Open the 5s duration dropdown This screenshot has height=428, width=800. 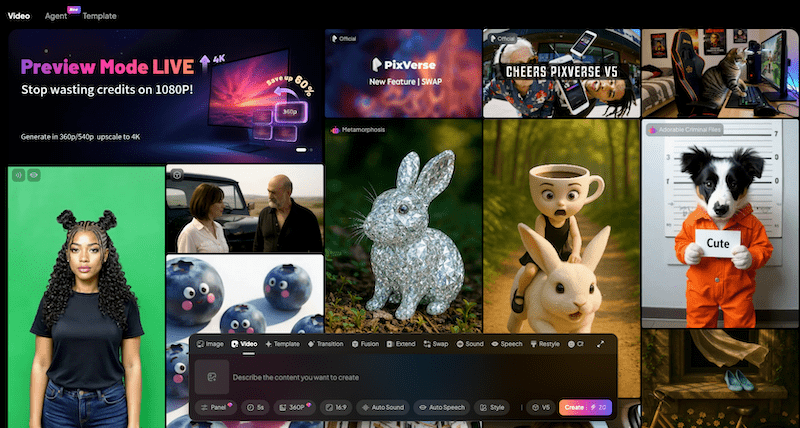click(x=256, y=408)
